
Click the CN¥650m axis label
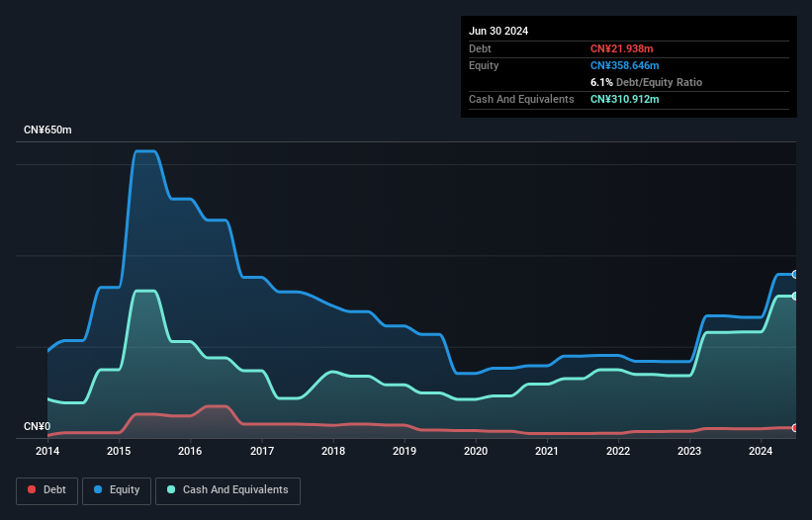pos(47,130)
